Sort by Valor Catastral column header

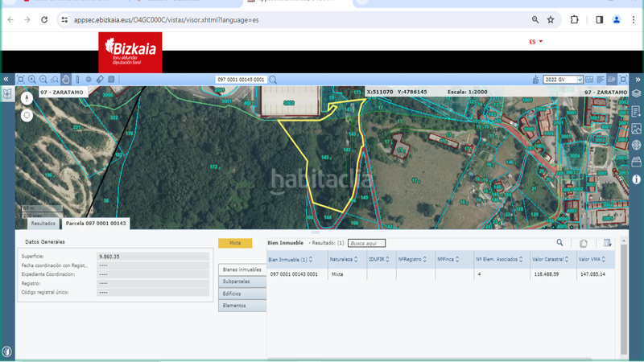tap(550, 260)
